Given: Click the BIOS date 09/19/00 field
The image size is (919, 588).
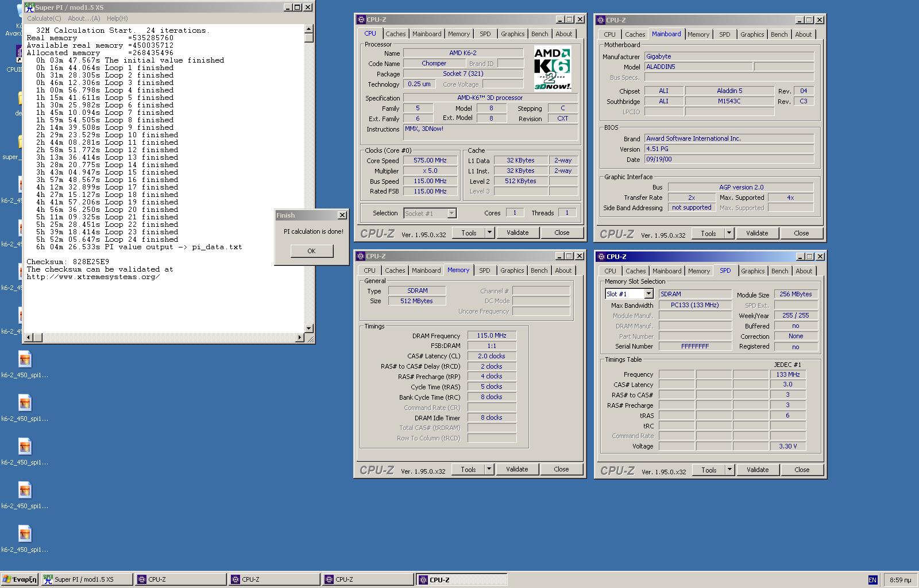Looking at the screenshot, I should 729,159.
